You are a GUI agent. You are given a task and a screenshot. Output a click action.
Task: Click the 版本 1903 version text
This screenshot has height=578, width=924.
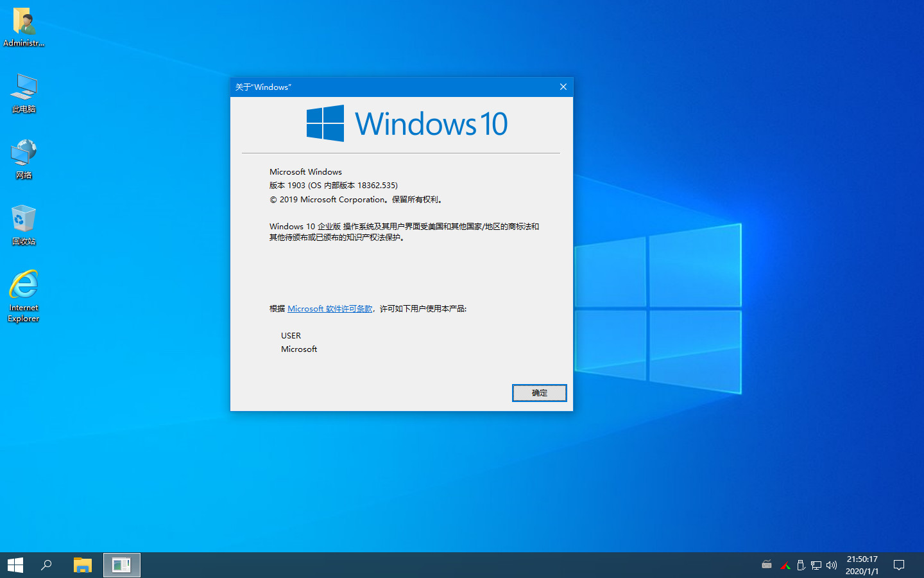pos(334,186)
